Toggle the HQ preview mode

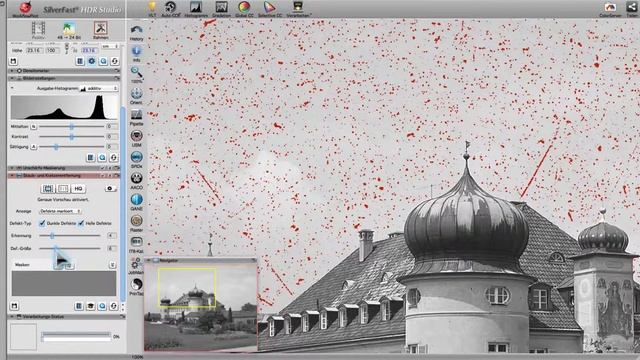(78, 189)
